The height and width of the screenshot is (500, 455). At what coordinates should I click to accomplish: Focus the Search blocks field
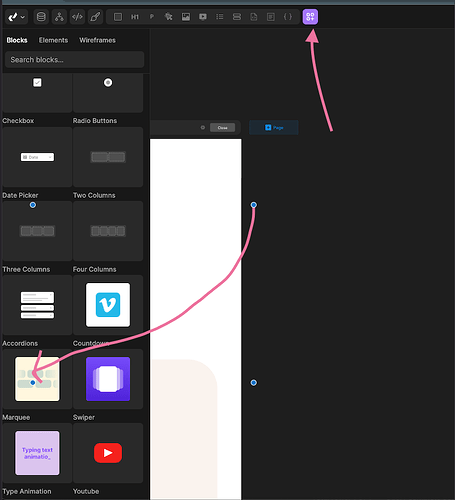coord(75,60)
